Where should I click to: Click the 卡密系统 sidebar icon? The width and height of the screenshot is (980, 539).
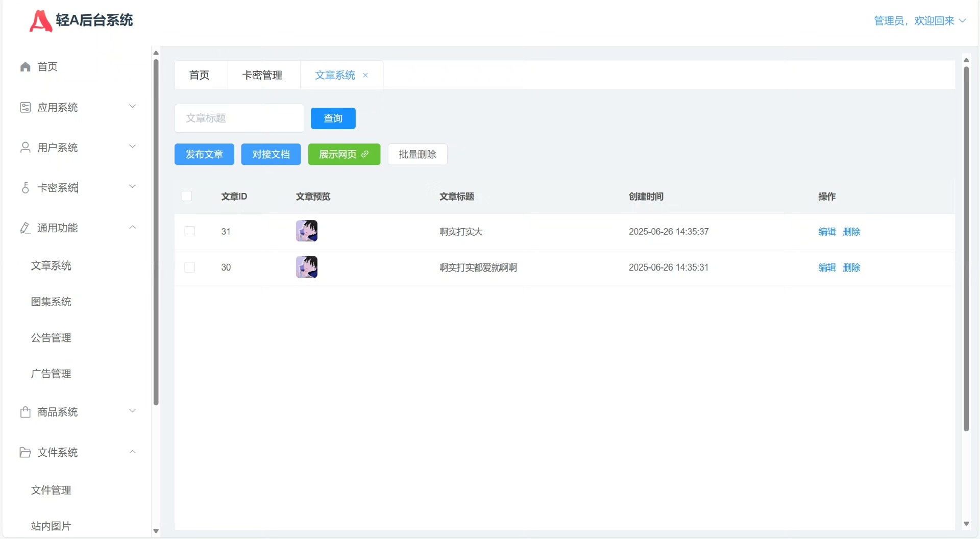tap(25, 188)
